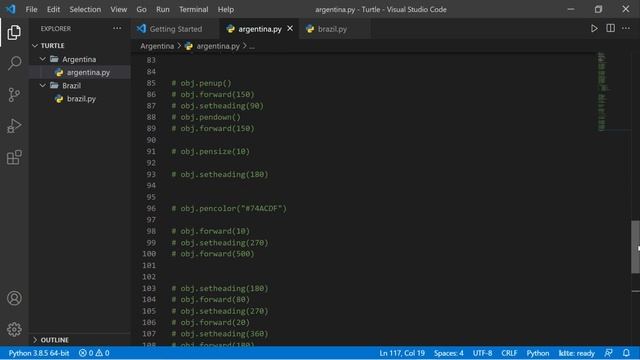Viewport: 640px width, 360px height.
Task: Open the Extensions view
Action: click(x=14, y=157)
